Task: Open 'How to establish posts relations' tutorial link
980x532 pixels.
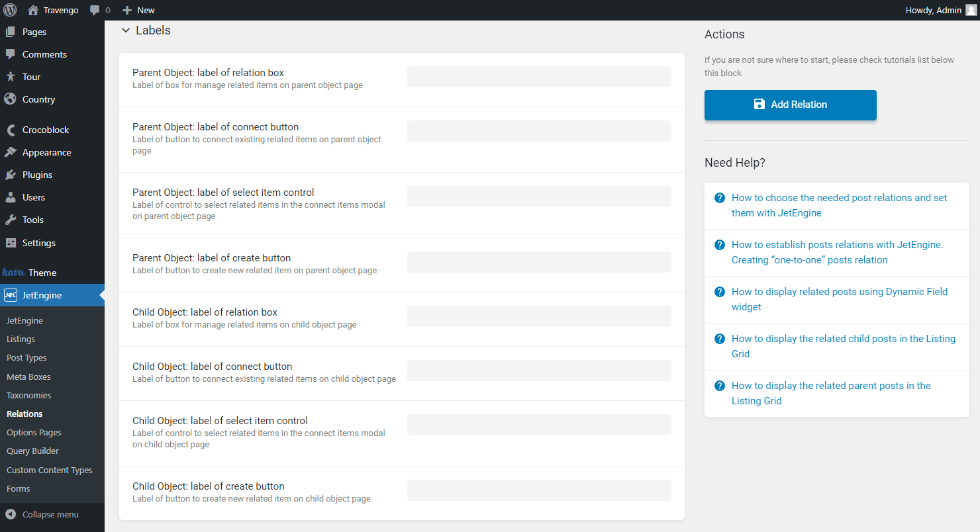Action: pyautogui.click(x=837, y=252)
